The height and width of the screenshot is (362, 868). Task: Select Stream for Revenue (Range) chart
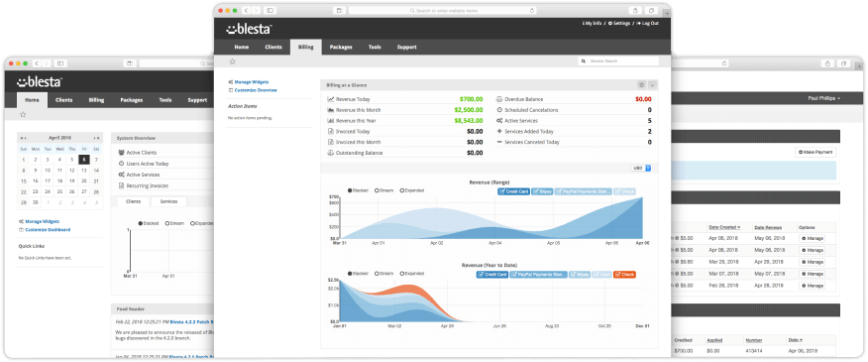(x=383, y=190)
